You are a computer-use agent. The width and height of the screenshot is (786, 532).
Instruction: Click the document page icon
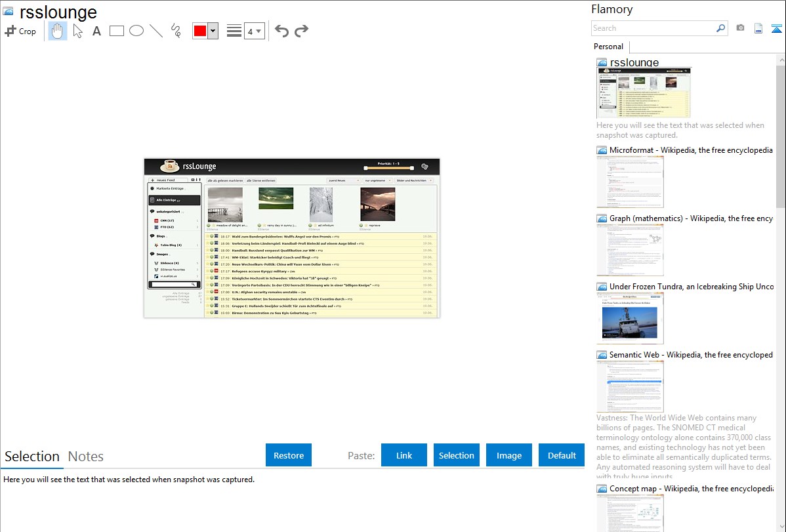(x=758, y=28)
